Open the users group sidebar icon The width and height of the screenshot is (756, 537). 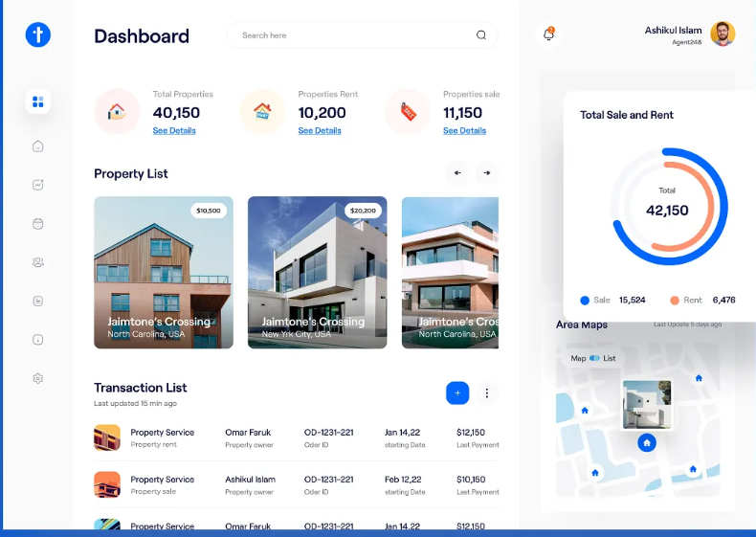[x=38, y=262]
